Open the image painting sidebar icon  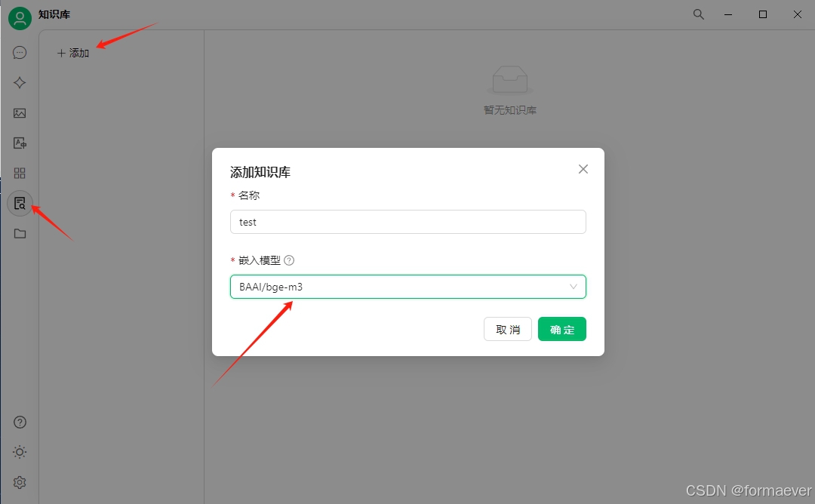(x=20, y=112)
